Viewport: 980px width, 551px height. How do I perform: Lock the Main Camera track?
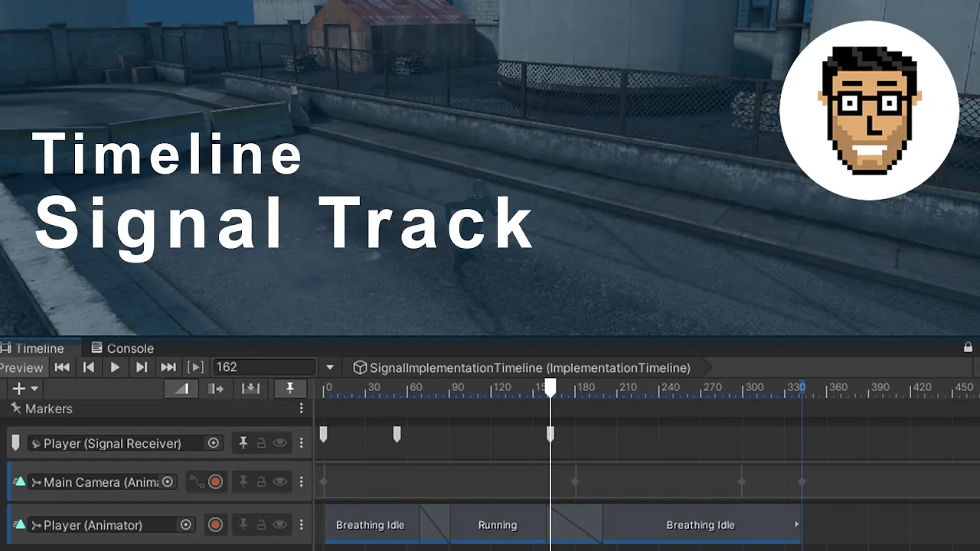click(x=261, y=482)
